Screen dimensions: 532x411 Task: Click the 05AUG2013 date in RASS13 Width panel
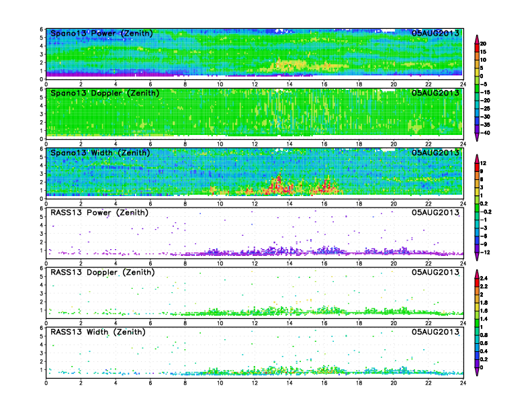(435, 332)
